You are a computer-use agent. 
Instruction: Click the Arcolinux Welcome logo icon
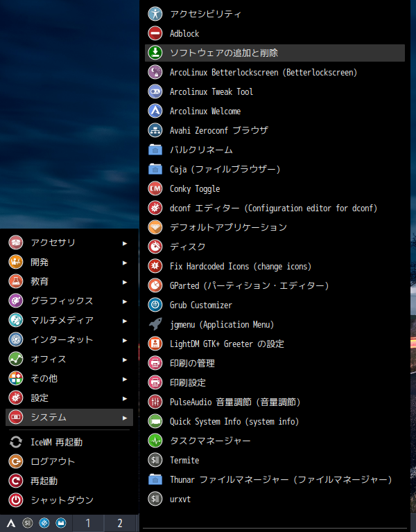coord(155,111)
